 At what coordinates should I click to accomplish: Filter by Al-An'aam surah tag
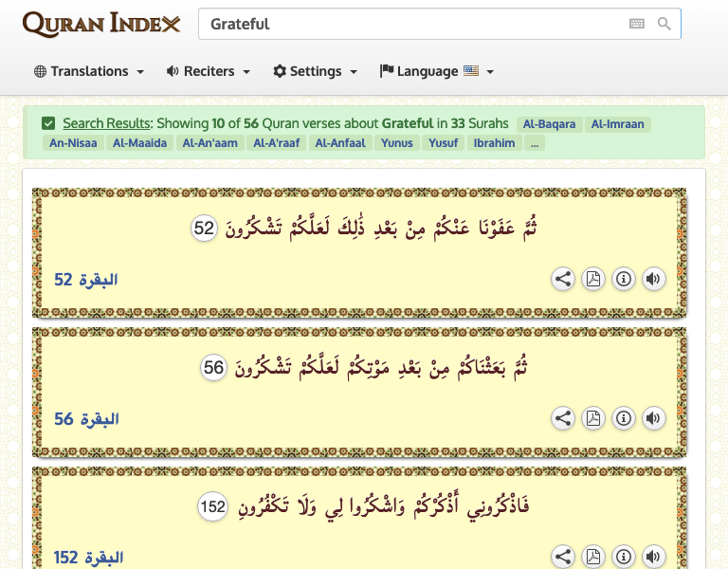209,143
